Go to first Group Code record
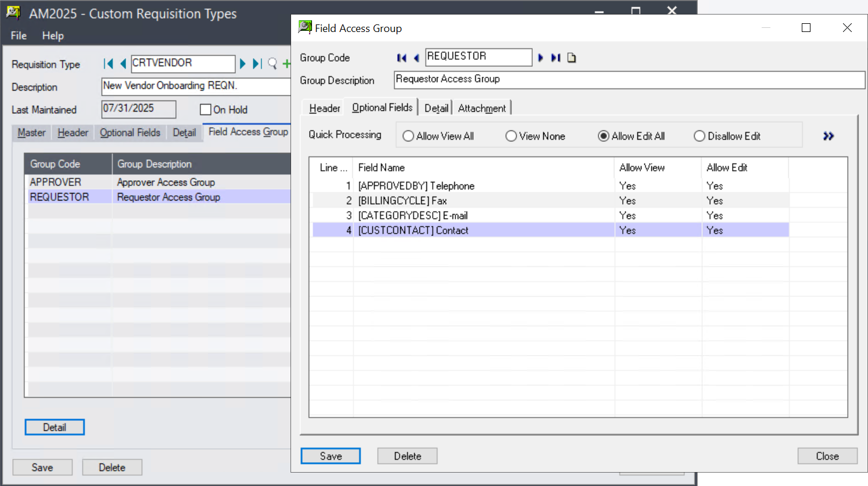 [401, 58]
